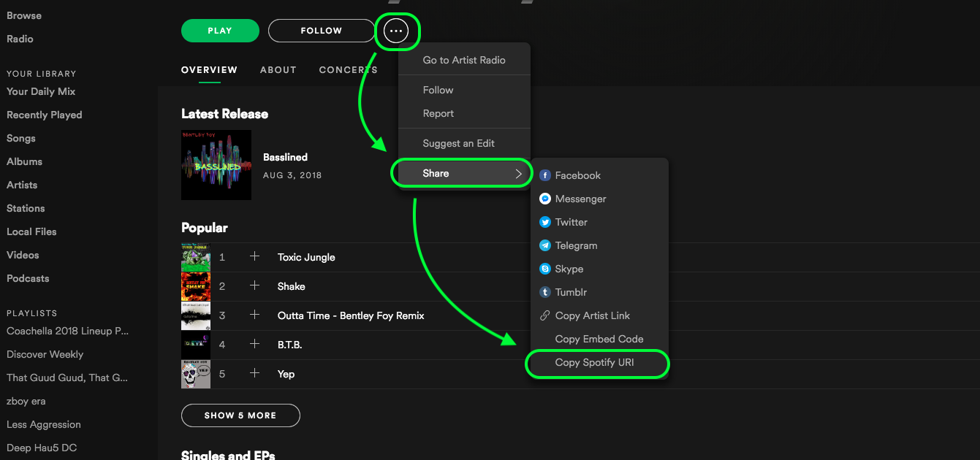Viewport: 980px width, 460px height.
Task: Click the Basslined release title
Action: (285, 157)
